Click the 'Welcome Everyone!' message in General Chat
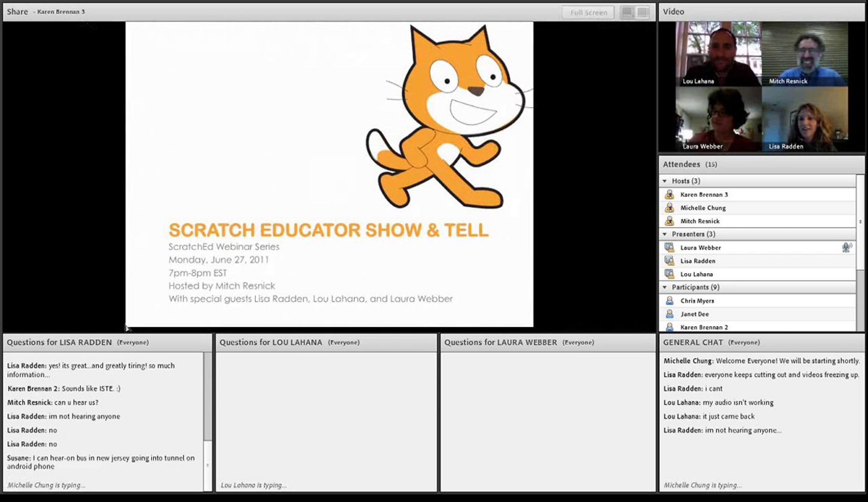Image resolution: width=868 pixels, height=502 pixels. coord(761,361)
